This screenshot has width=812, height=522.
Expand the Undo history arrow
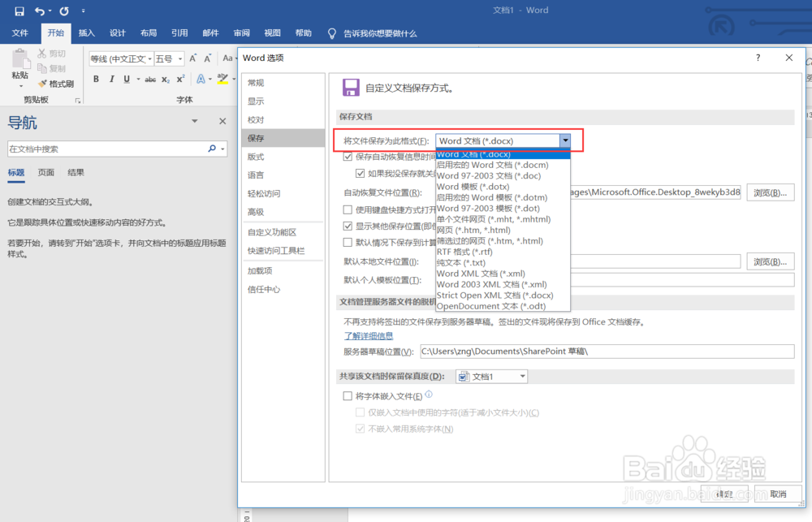coord(50,11)
